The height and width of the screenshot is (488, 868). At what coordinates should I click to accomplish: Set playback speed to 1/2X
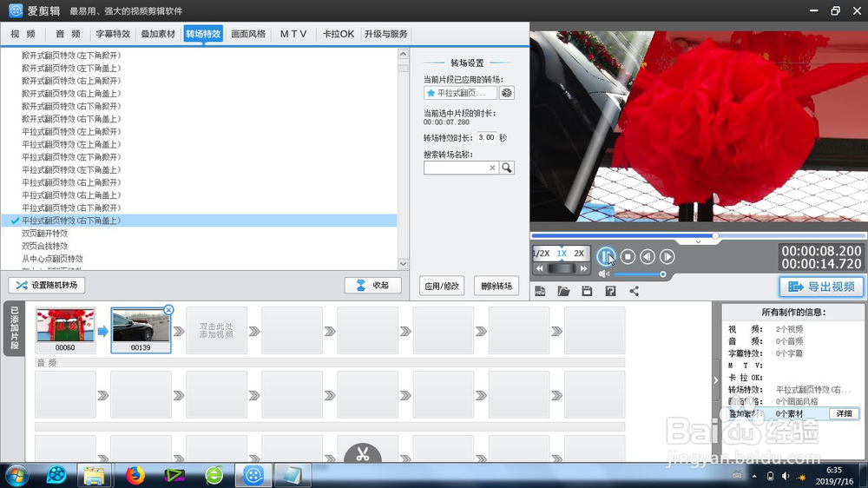pyautogui.click(x=541, y=254)
